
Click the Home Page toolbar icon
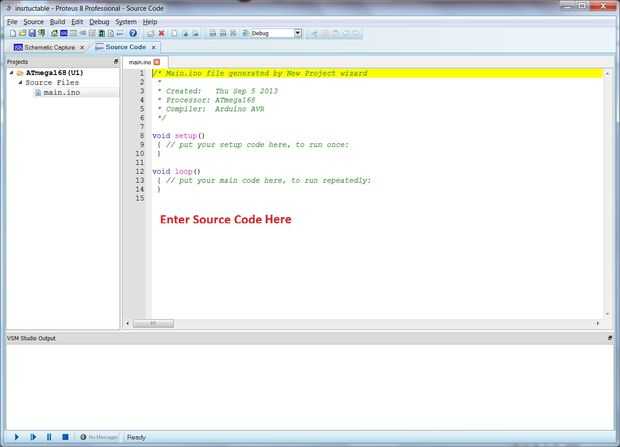54,34
